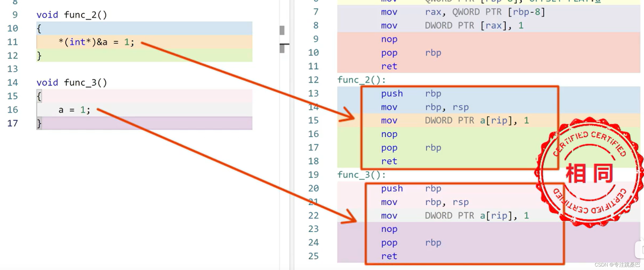The width and height of the screenshot is (644, 270).
Task: Click source line number 11 in gutter
Action: pyautogui.click(x=12, y=42)
